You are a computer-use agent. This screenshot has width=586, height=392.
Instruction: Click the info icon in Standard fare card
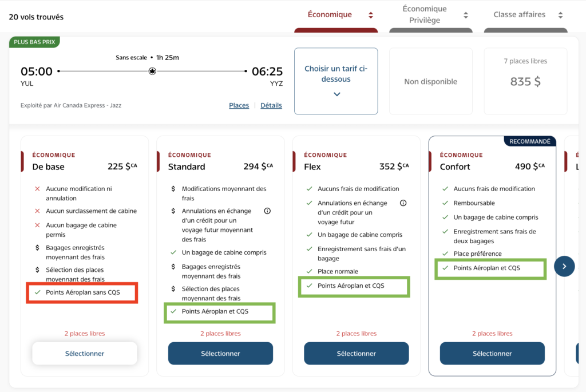click(x=267, y=211)
